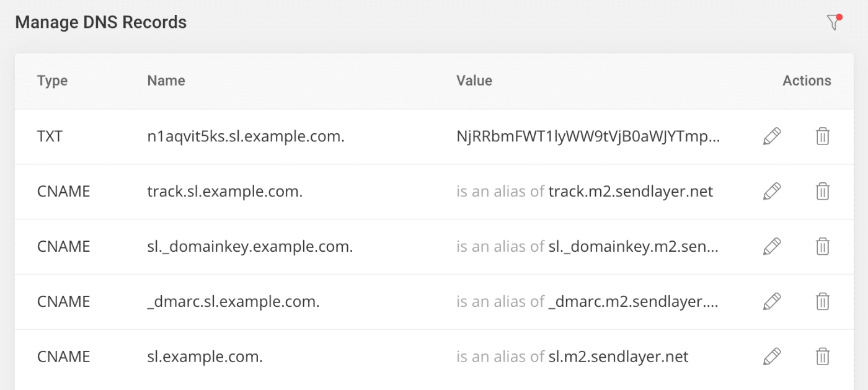Delete the _dmarc.sl.example.com CNAME record

[x=823, y=301]
